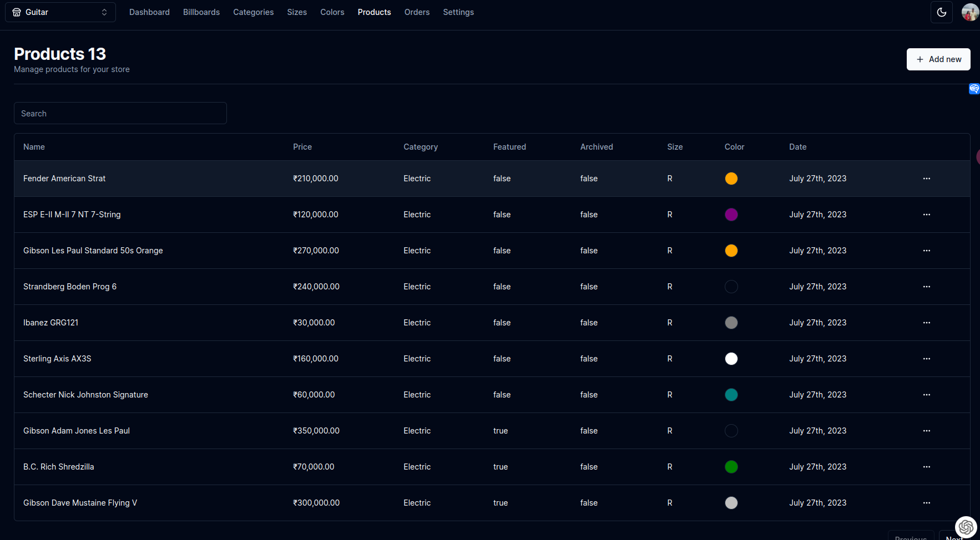Select the 'Strandberg Boden Prog 6' name cell
This screenshot has height=540, width=980.
[70, 287]
